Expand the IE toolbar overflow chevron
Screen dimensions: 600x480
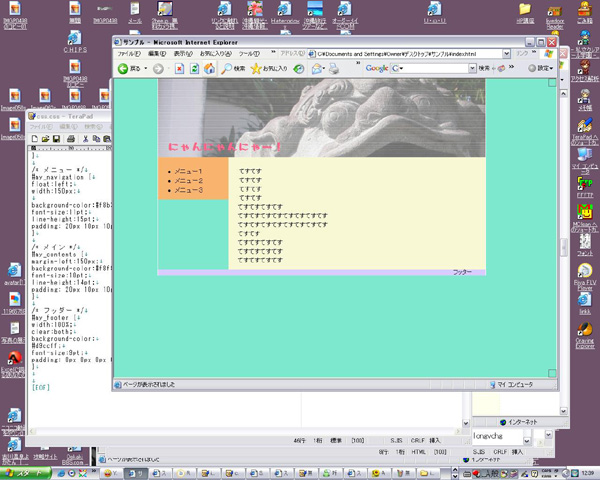click(x=359, y=63)
